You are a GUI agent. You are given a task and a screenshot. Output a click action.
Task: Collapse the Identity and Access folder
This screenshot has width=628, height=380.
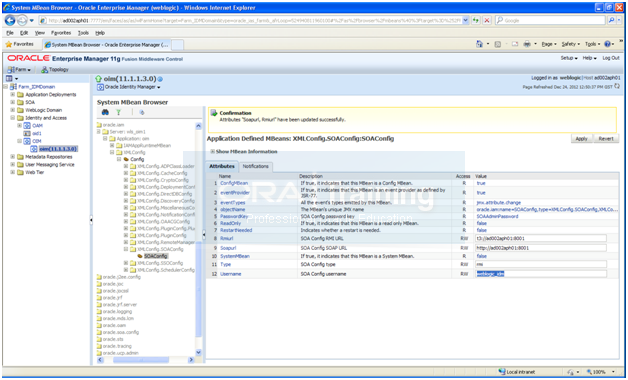point(12,118)
